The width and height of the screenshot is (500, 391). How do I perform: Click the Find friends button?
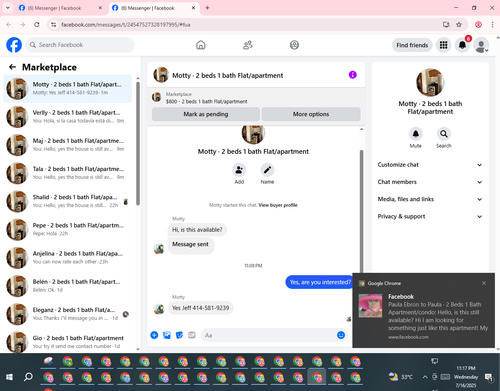click(x=412, y=45)
